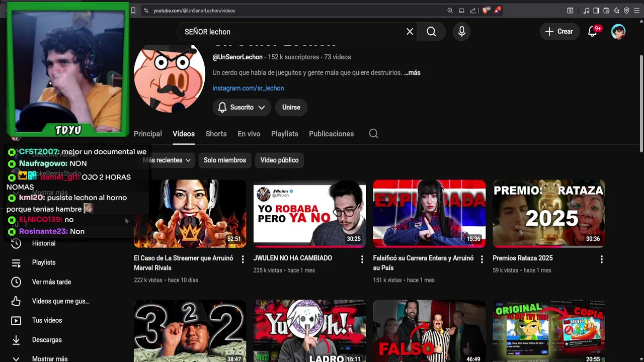Open Leo AI sparkle icon
Image resolution: width=644 pixels, height=362 pixels.
coord(616,10)
